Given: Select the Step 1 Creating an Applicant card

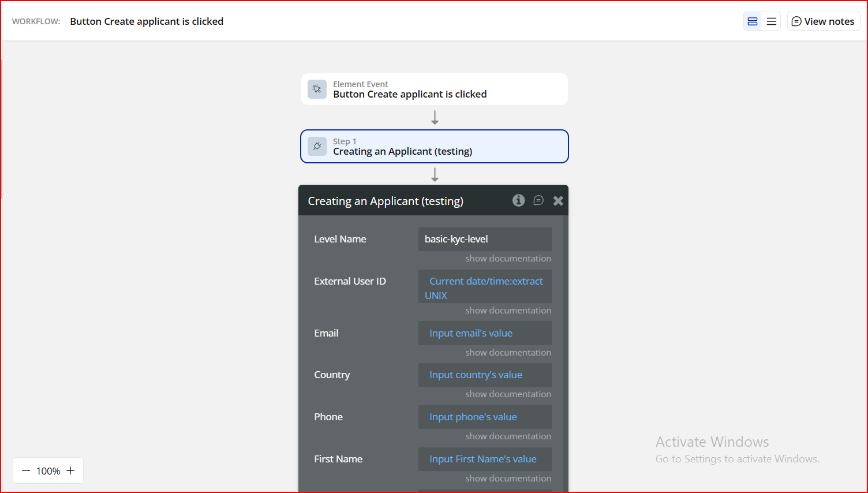Looking at the screenshot, I should (434, 147).
